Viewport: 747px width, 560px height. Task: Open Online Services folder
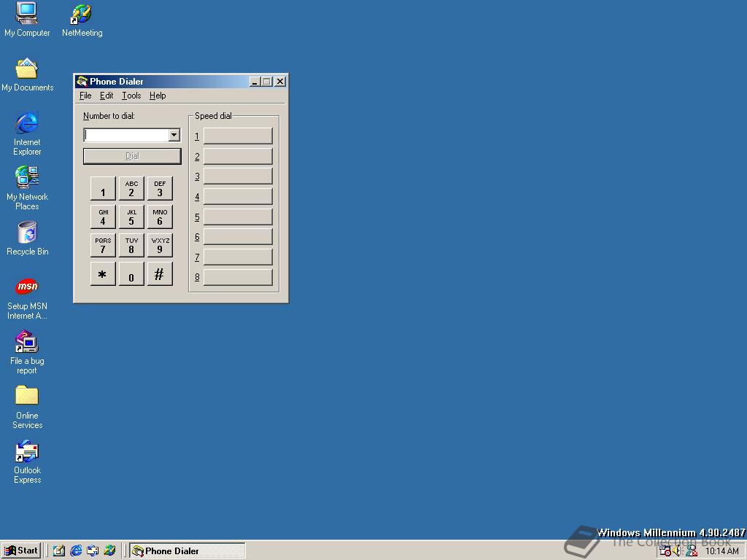coord(27,407)
